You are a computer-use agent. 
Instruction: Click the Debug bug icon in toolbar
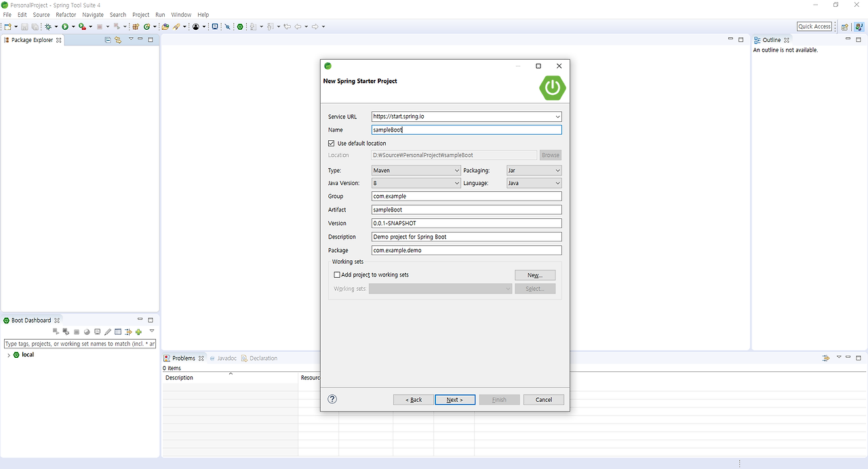[x=48, y=26]
